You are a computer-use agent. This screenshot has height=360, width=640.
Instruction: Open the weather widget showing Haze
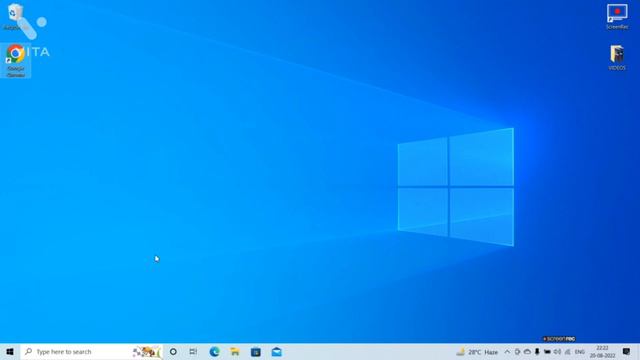point(477,351)
